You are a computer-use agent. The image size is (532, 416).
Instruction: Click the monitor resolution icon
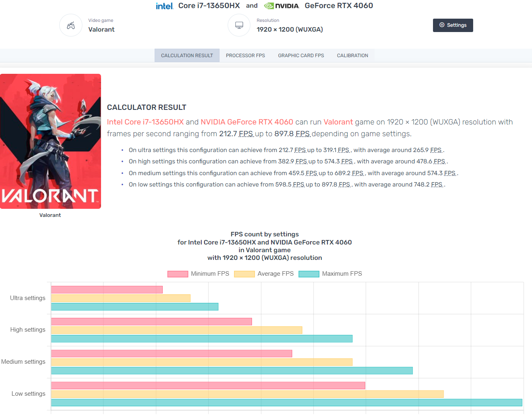[239, 25]
